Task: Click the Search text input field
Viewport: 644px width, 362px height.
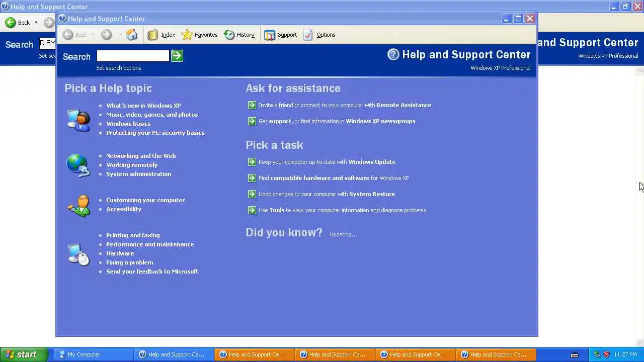Action: click(x=133, y=56)
